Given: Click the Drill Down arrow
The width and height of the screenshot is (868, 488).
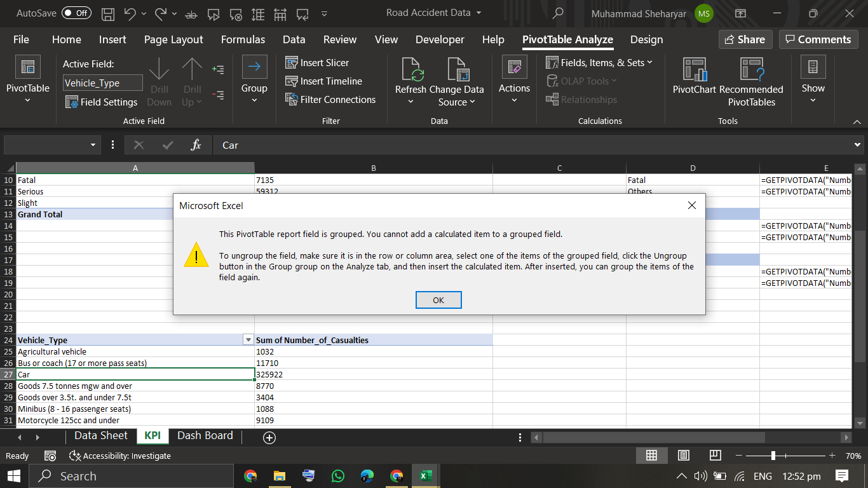Looking at the screenshot, I should (x=159, y=81).
